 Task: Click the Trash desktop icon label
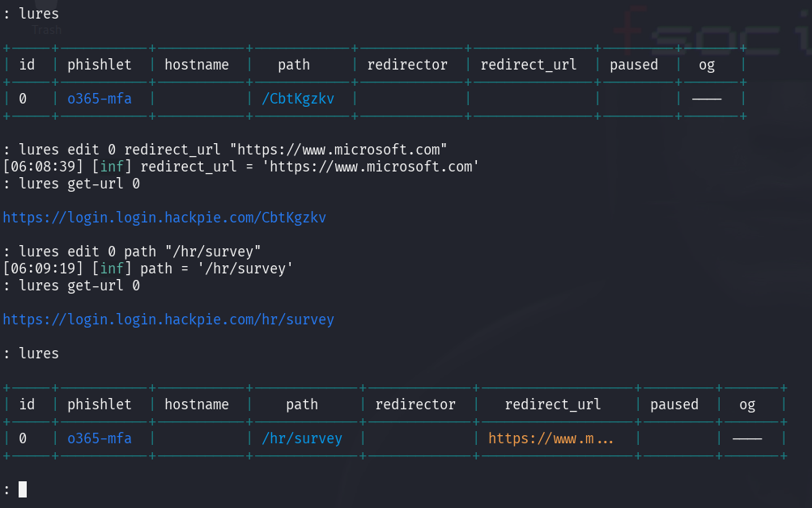click(x=47, y=30)
